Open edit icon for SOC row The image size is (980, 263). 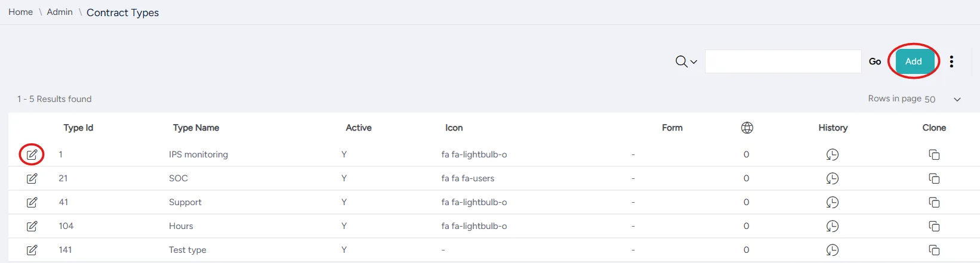pos(32,178)
